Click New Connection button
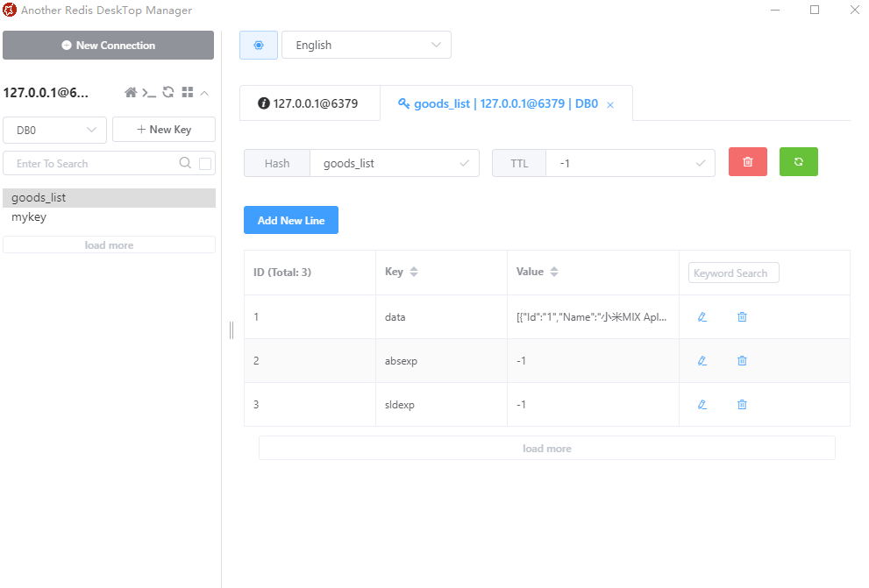The width and height of the screenshot is (869, 588). [108, 45]
